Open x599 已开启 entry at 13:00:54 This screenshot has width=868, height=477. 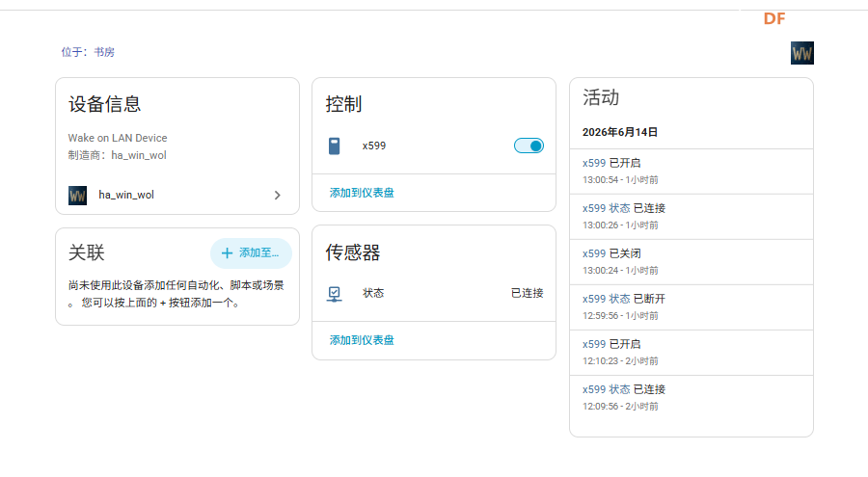pos(691,171)
